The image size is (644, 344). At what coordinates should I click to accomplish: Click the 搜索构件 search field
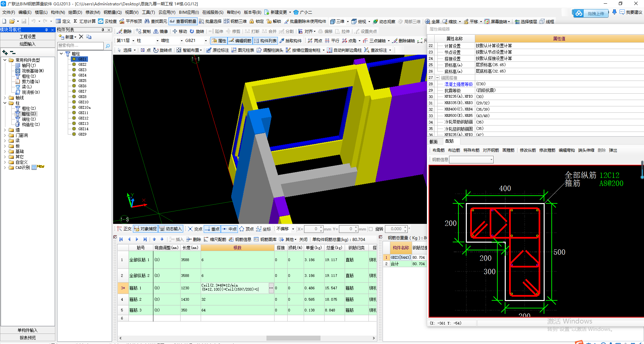coord(81,46)
